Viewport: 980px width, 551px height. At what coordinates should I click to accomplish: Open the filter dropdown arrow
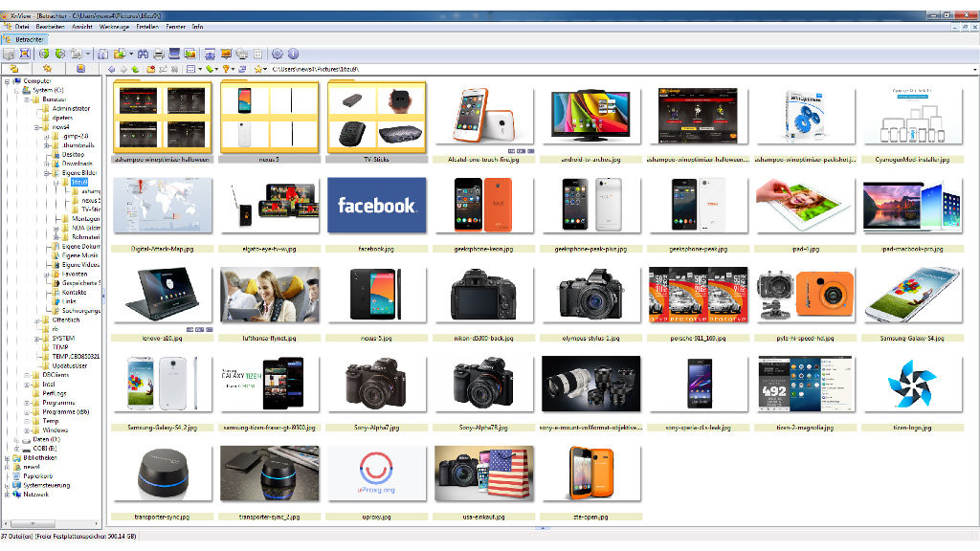(x=234, y=69)
